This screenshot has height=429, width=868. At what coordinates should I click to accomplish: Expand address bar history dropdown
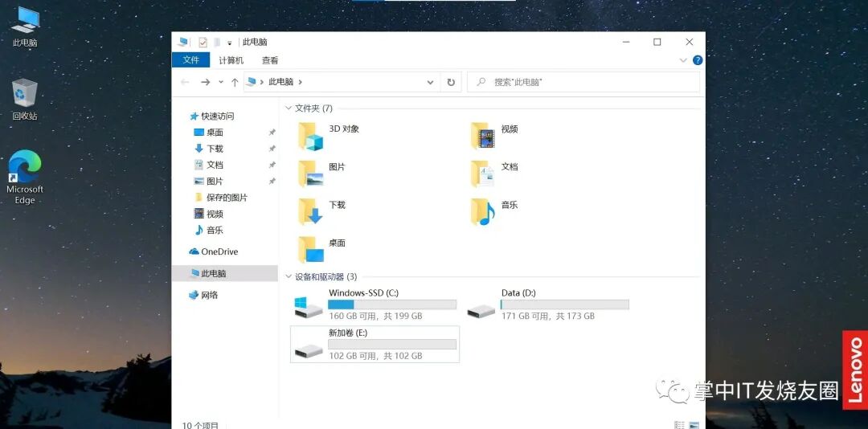(430, 82)
